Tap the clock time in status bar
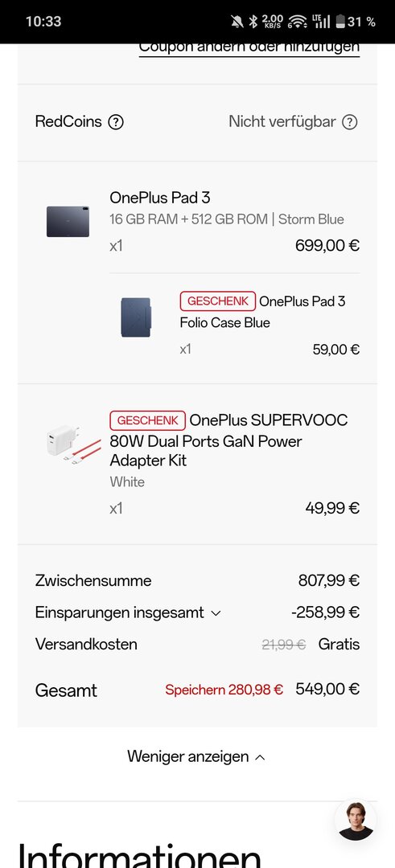Screen dimensions: 395x868 point(43,22)
